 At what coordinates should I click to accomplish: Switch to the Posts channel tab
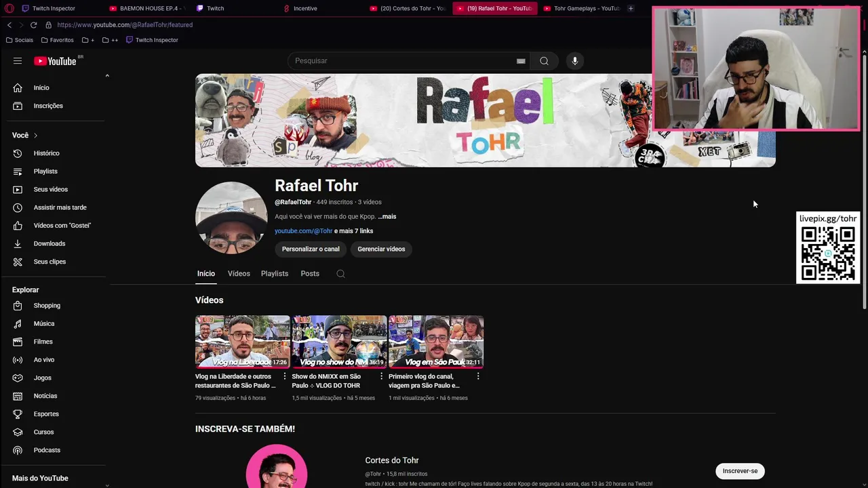point(310,274)
